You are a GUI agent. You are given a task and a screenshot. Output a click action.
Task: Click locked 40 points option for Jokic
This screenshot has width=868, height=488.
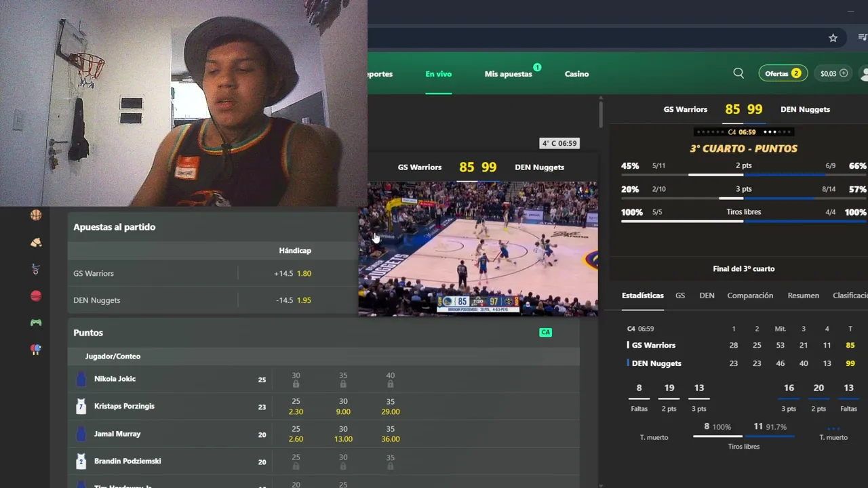click(390, 380)
